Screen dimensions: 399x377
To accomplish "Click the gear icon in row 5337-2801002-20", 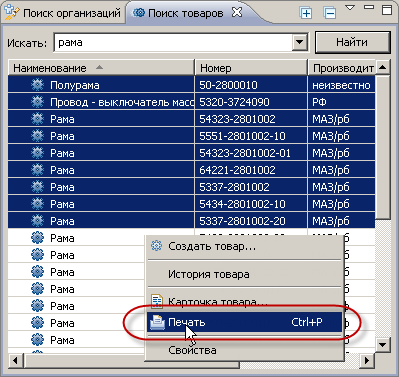I will [x=37, y=221].
